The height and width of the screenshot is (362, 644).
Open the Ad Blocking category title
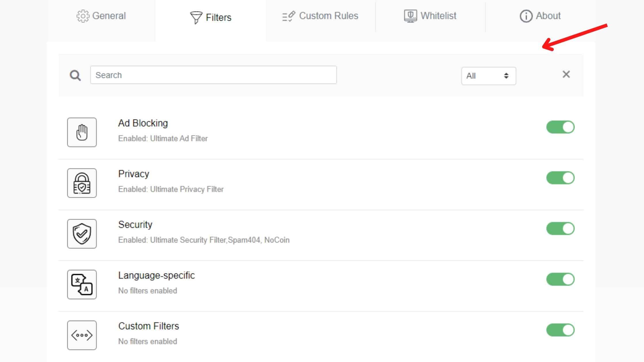[143, 123]
